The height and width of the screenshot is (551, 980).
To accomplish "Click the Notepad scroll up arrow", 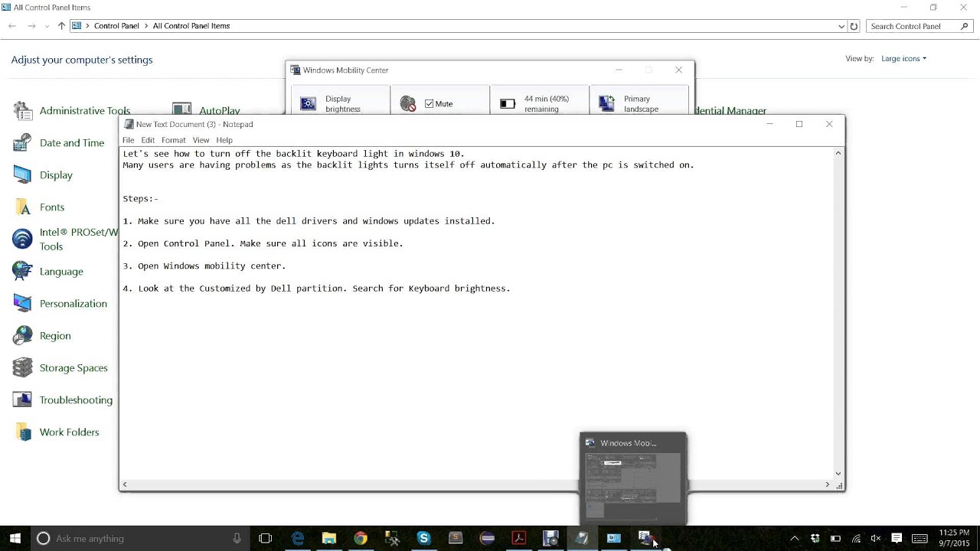I will pos(838,153).
